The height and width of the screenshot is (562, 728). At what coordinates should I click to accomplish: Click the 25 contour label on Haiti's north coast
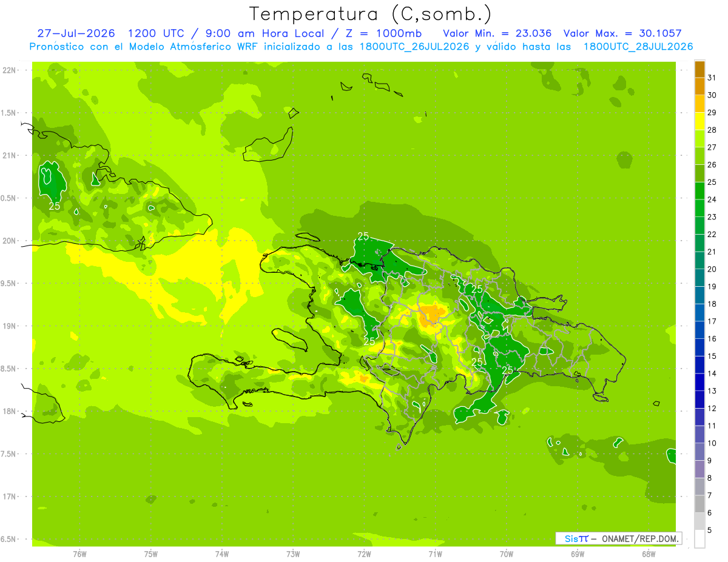(x=363, y=236)
